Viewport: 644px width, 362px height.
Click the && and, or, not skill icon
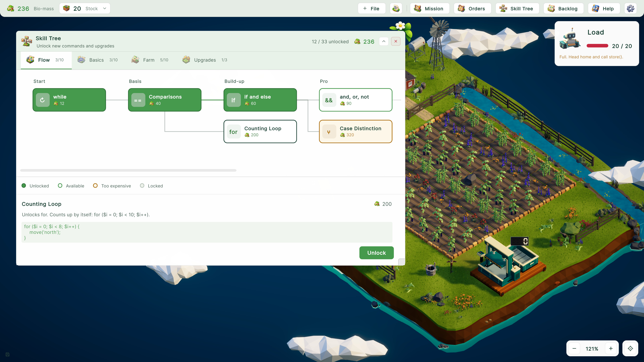click(329, 100)
